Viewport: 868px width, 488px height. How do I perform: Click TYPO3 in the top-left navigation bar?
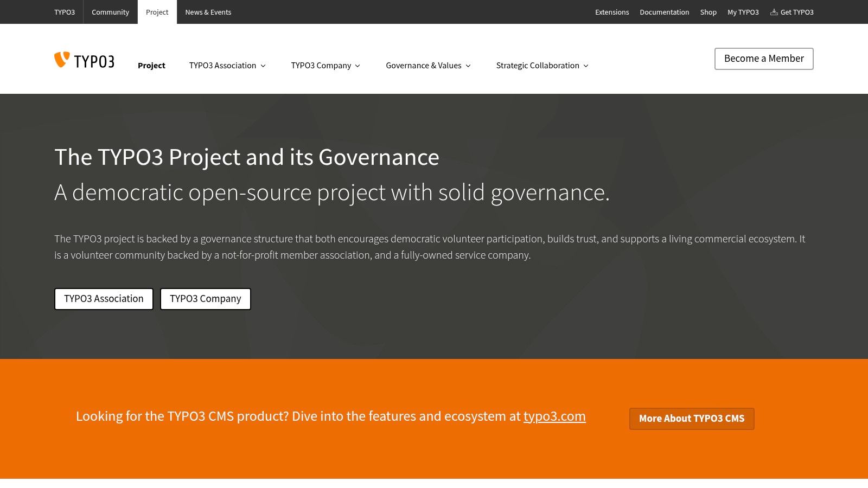tap(64, 12)
